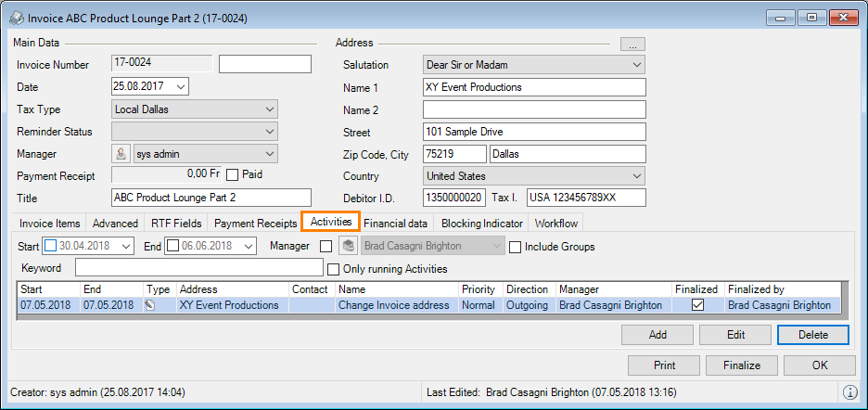This screenshot has height=410, width=868.
Task: Expand the Tax Type dropdown
Action: point(269,109)
